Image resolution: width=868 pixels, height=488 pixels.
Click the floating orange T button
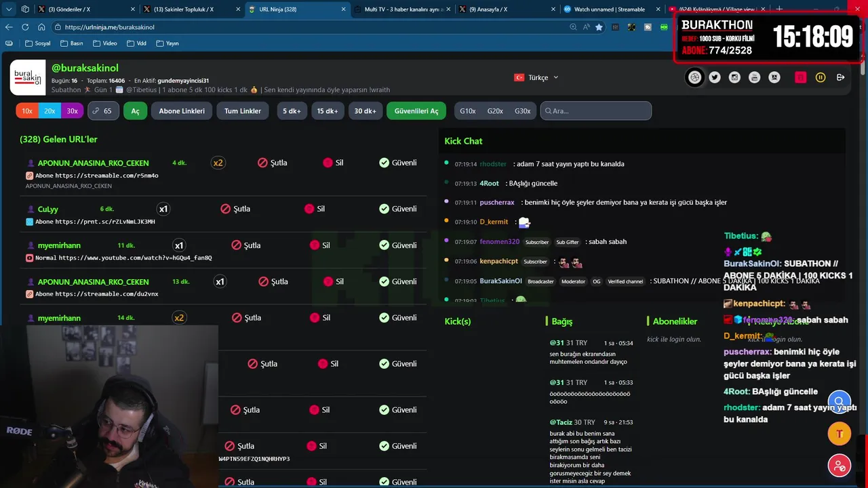click(839, 434)
